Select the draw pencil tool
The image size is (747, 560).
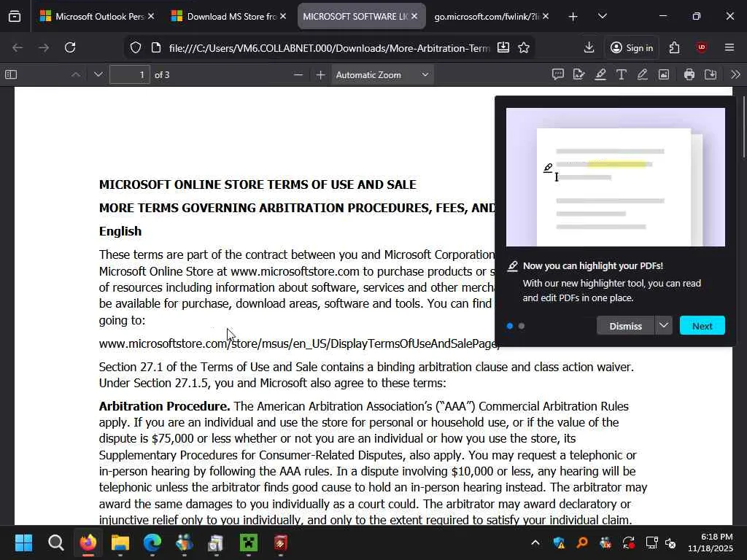point(642,75)
